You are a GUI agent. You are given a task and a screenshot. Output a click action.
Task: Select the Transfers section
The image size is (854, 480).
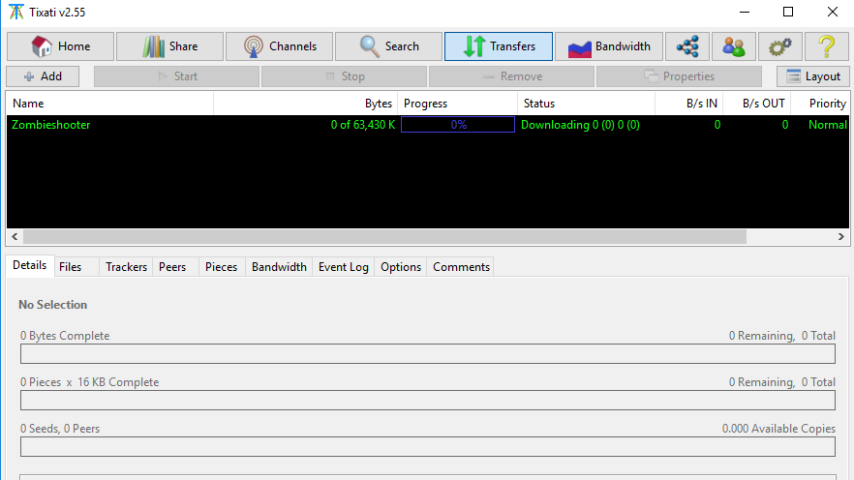click(x=498, y=46)
